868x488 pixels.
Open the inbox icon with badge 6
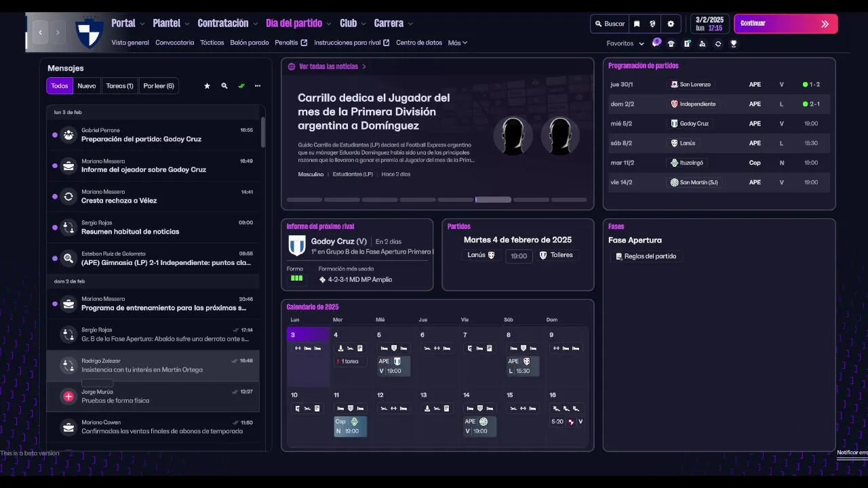coord(656,43)
